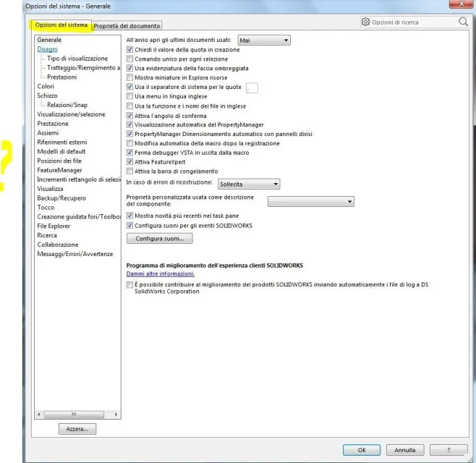
Task: Enable Usa menu in lingua inglese
Action: [x=129, y=96]
